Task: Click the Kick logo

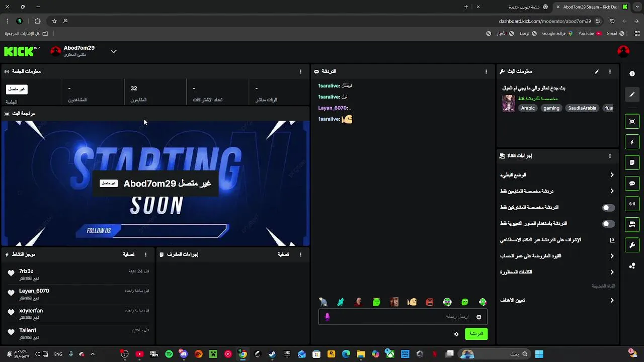Action: [22, 51]
